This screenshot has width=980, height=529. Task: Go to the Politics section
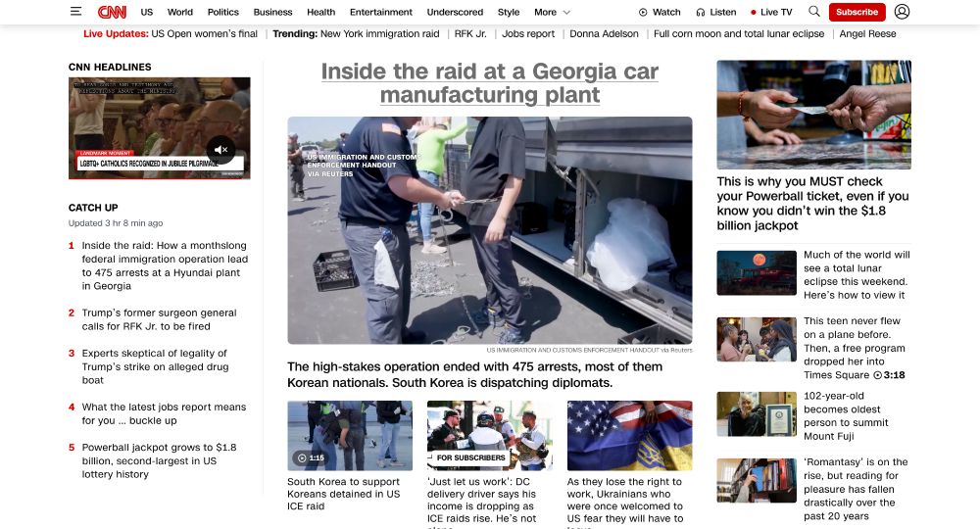(223, 12)
